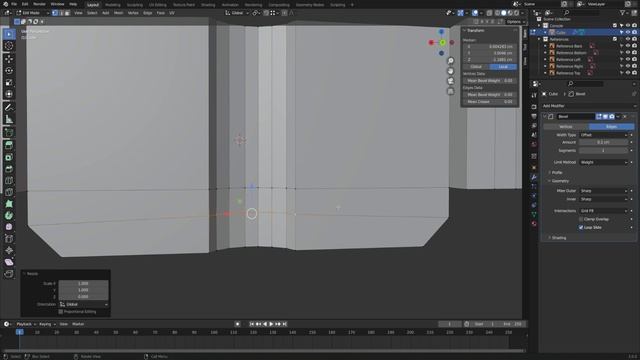This screenshot has height=360, width=640.
Task: Select the Transform tool in left toolbar
Action: [9, 94]
